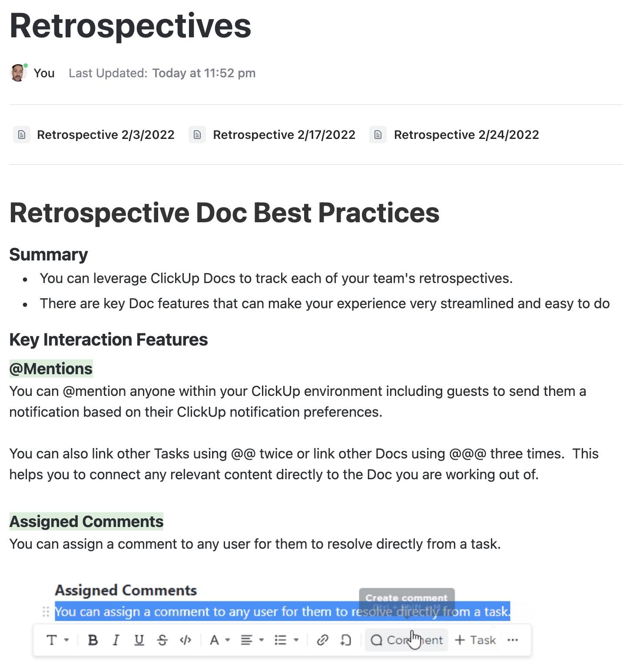Click the bulleted list icon
The height and width of the screenshot is (672, 623).
(280, 639)
